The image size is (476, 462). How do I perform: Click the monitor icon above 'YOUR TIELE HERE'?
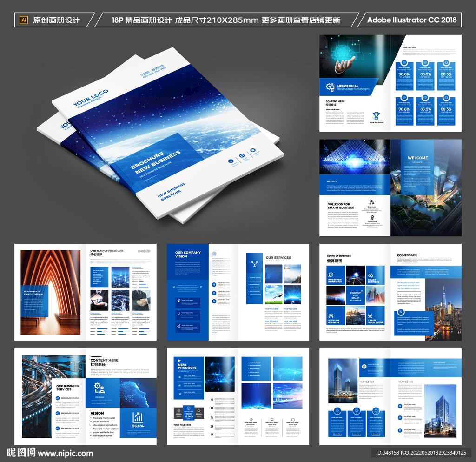(271, 420)
